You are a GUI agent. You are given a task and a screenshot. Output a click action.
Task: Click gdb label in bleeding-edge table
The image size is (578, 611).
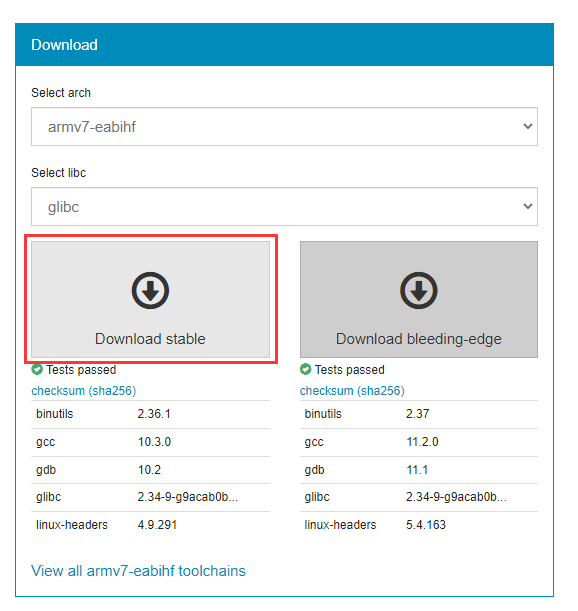point(314,470)
